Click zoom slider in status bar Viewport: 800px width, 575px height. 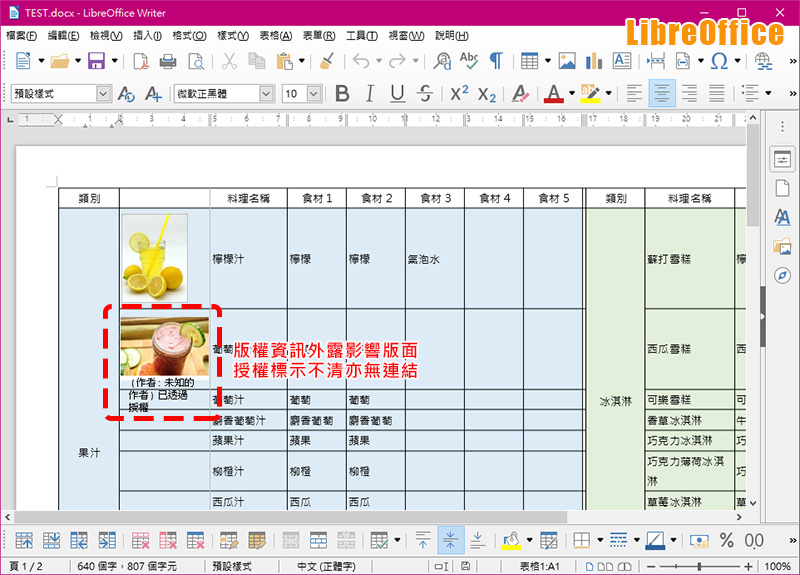pos(699,566)
